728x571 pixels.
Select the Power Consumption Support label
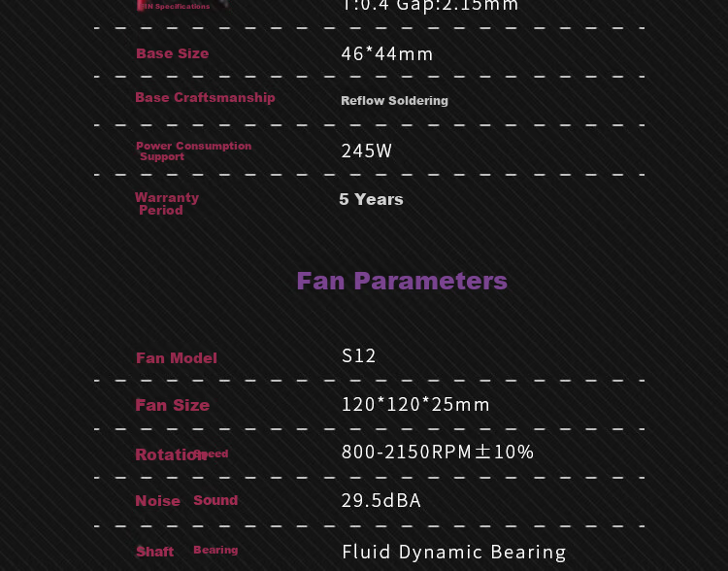pos(193,151)
